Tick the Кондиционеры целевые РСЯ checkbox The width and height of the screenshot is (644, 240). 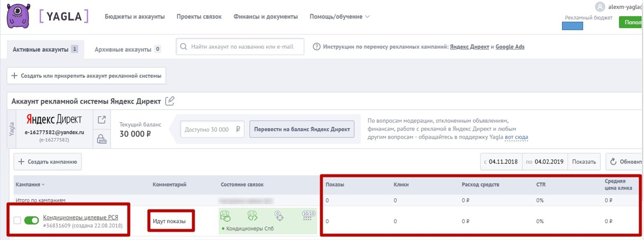[x=17, y=220]
